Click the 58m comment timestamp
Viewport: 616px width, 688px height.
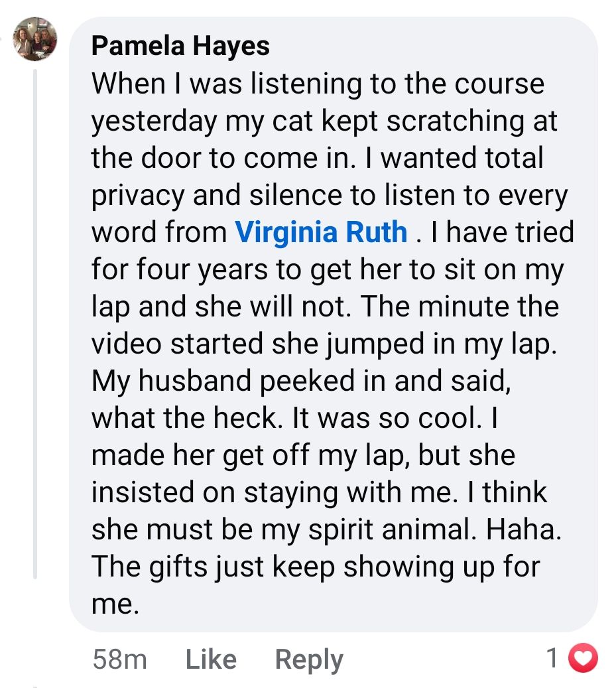[x=119, y=659]
